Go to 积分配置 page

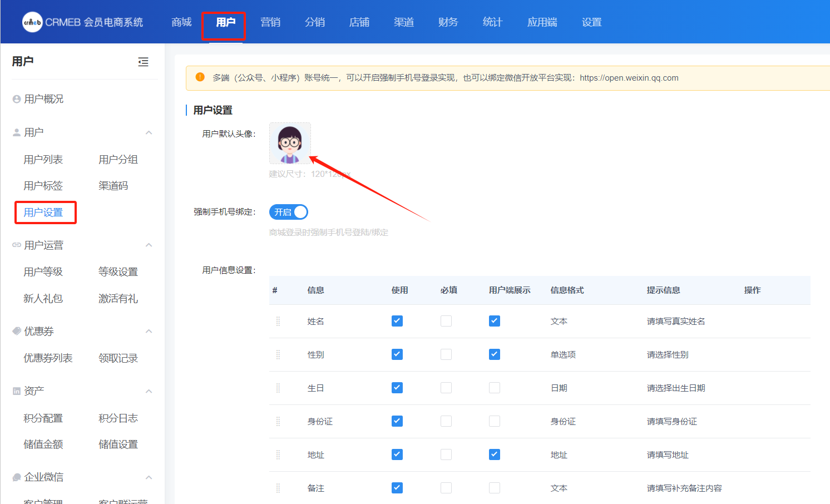coord(43,418)
